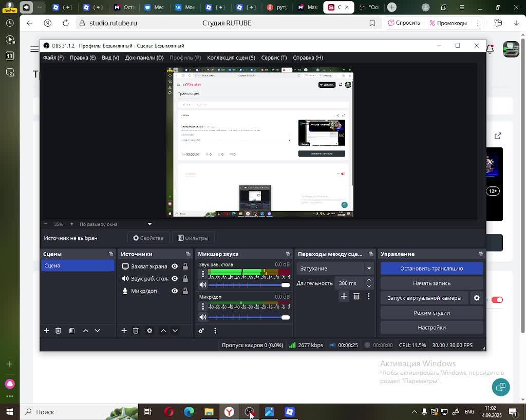
Task: Open Правка (E) menu
Action: point(83,58)
